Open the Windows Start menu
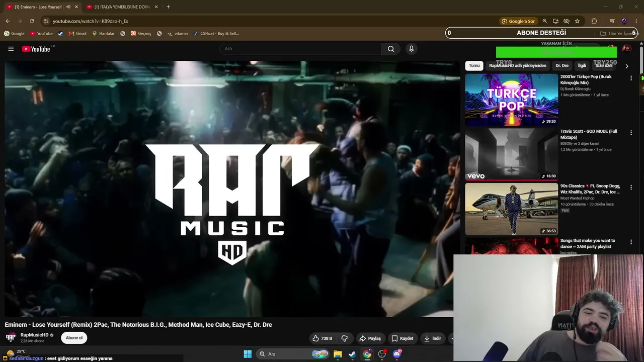Image resolution: width=644 pixels, height=362 pixels. pos(248,354)
